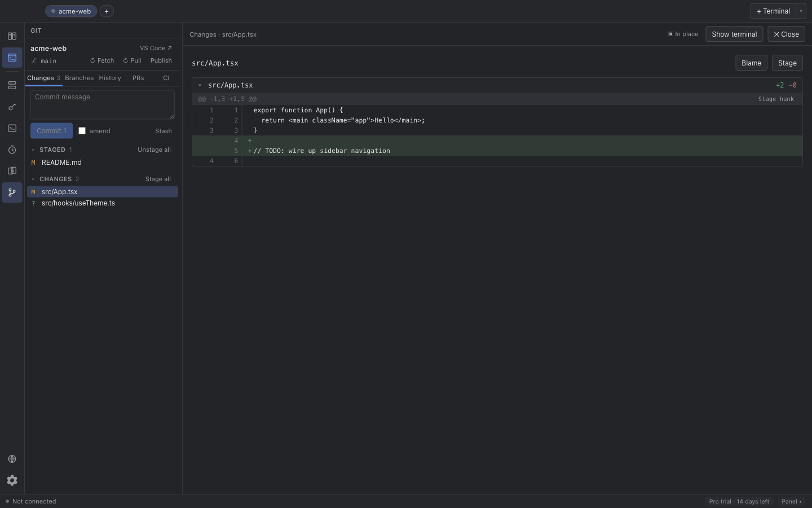Click Stage all

(x=158, y=179)
